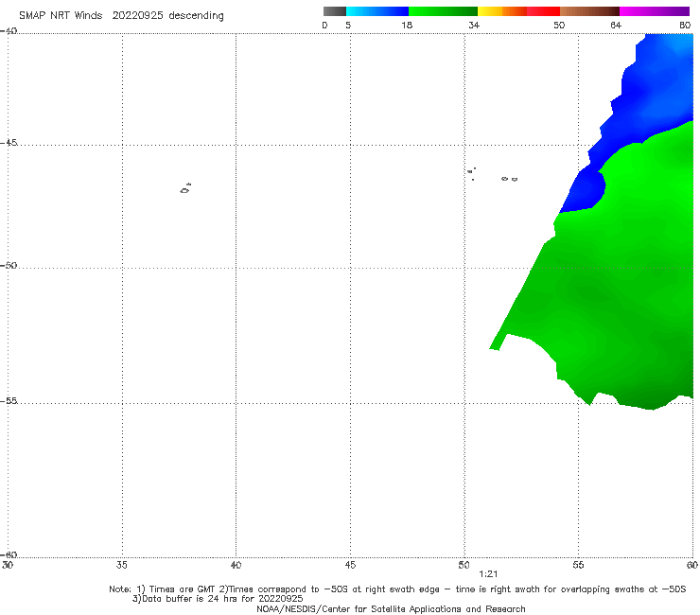Image resolution: width=700 pixels, height=615 pixels.
Task: Click the small island group near 50E, 46S
Action: (471, 173)
